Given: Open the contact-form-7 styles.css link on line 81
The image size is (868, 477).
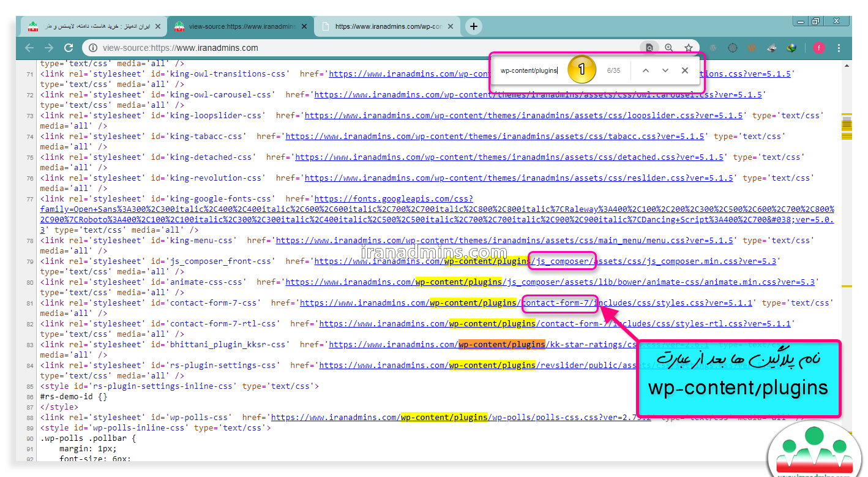Looking at the screenshot, I should coord(526,302).
